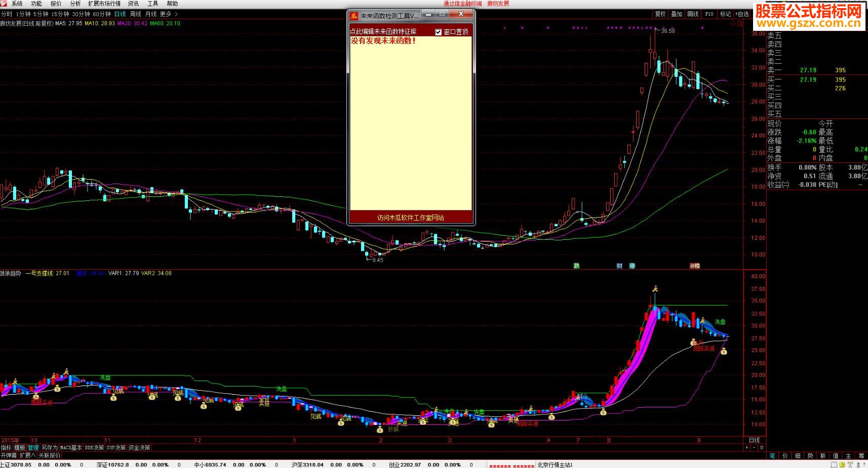This screenshot has height=468, width=868.
Task: Switch chart to 5分钟 period
Action: (41, 14)
